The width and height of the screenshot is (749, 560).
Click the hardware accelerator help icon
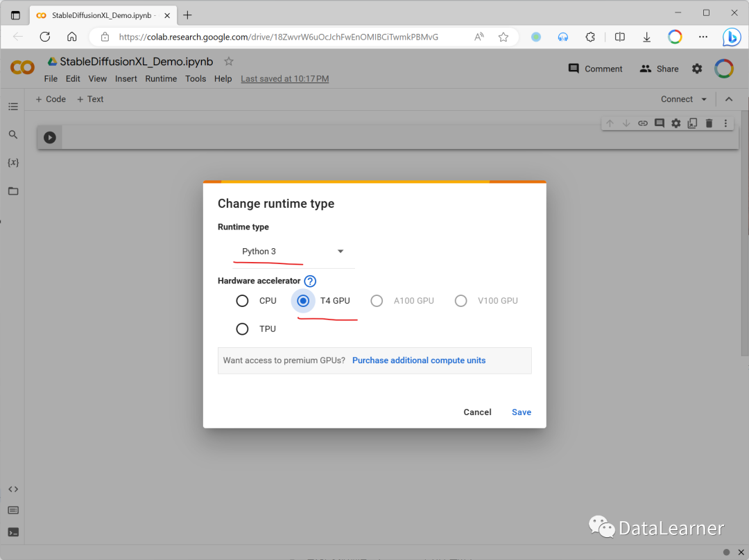point(310,281)
